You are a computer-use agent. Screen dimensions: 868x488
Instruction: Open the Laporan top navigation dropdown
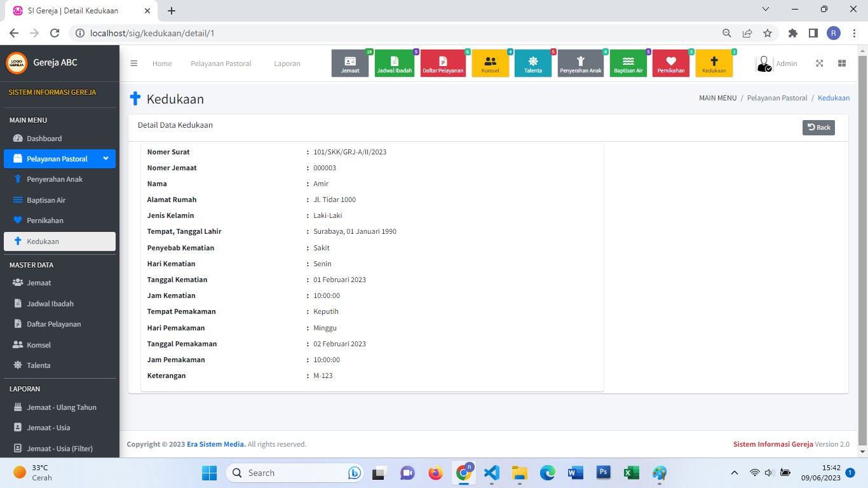point(287,64)
